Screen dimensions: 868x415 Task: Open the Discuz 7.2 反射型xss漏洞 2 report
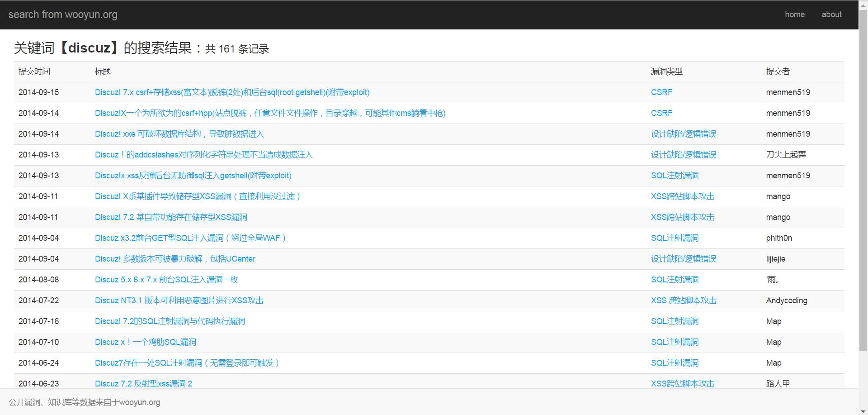pos(143,383)
